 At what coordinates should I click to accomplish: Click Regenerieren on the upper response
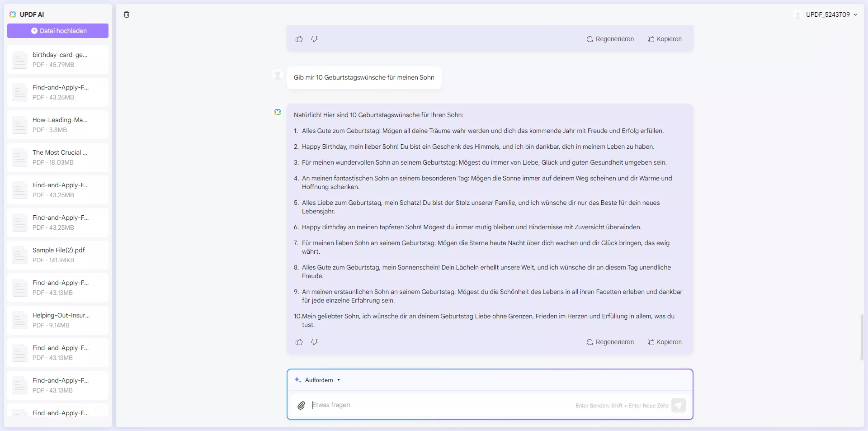tap(610, 39)
